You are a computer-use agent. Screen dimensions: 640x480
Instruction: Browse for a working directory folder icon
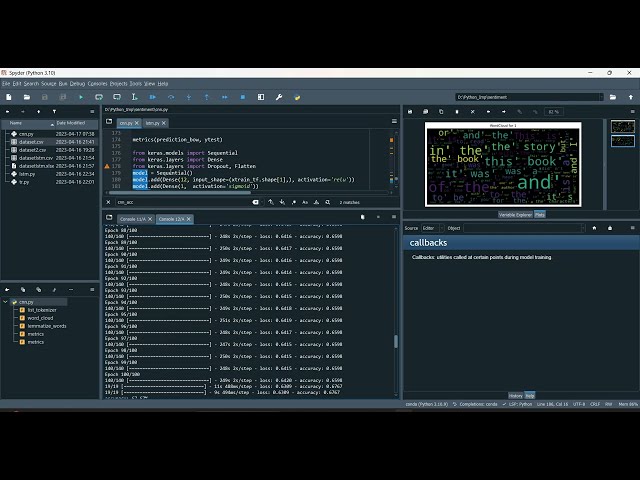click(x=613, y=97)
